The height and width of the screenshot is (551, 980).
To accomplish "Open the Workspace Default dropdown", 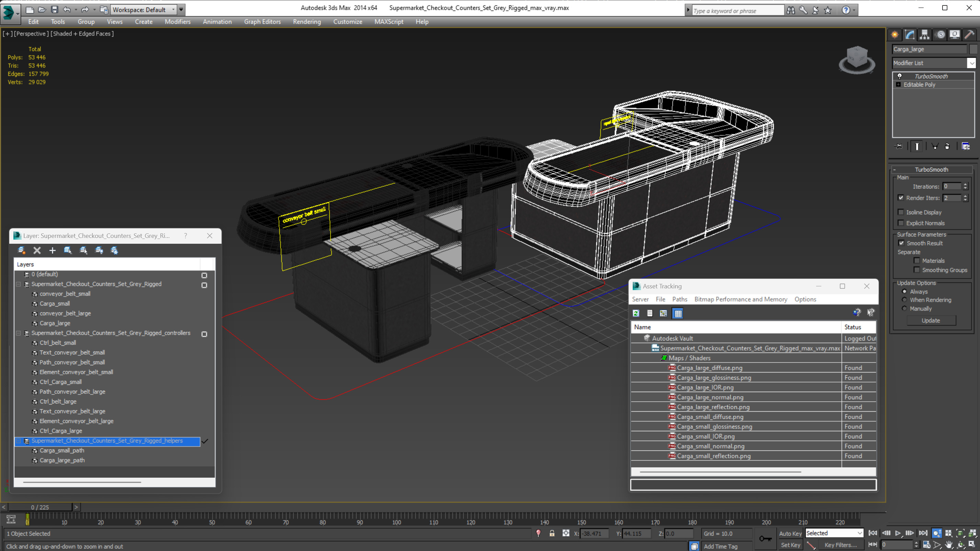I will [144, 10].
